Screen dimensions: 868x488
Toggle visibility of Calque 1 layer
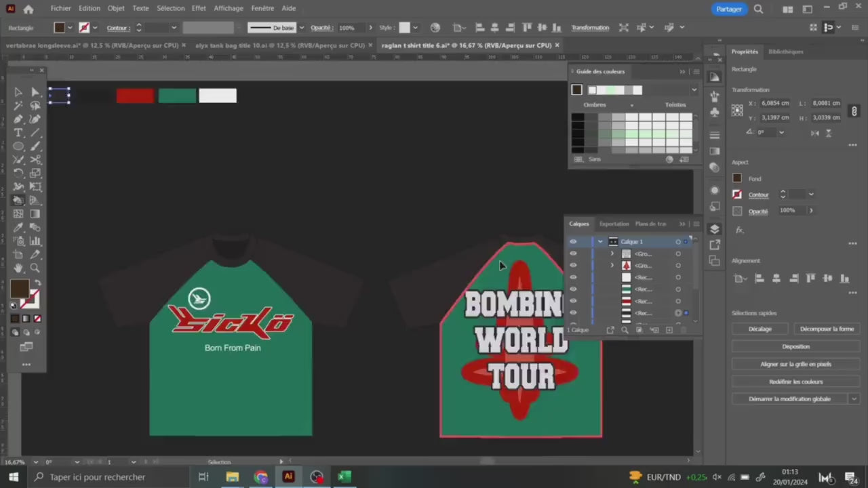point(573,241)
